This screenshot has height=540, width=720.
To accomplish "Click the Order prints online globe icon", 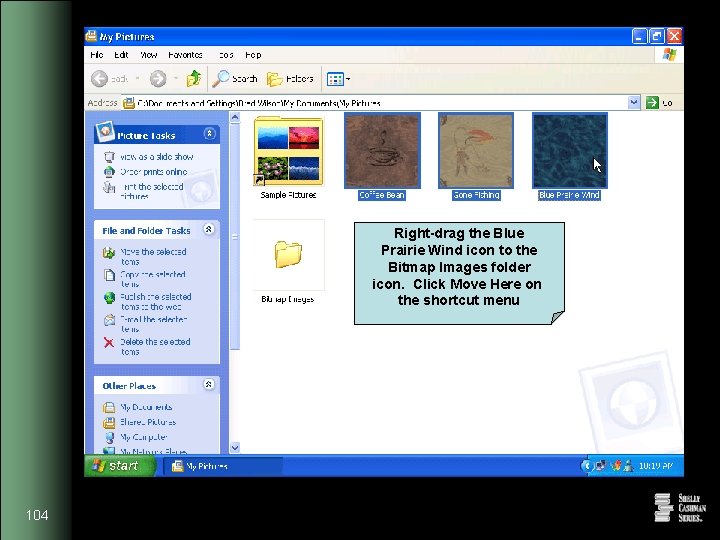I will click(109, 172).
